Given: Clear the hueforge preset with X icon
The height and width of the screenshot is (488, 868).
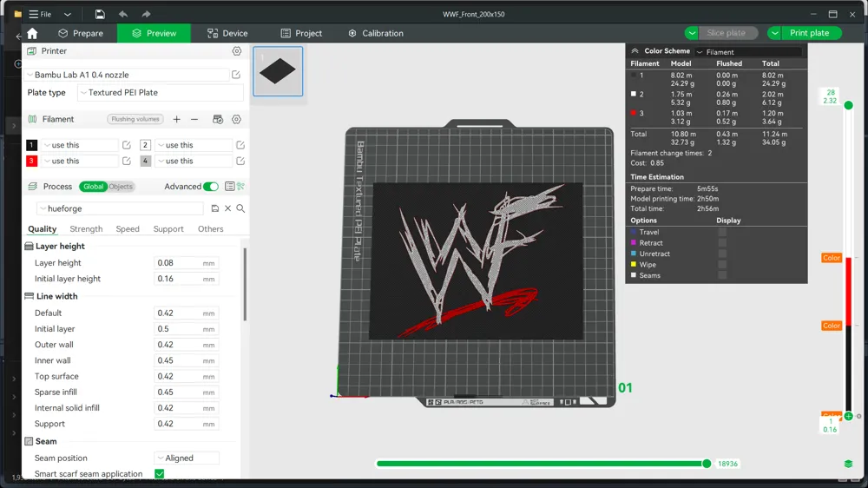Looking at the screenshot, I should 227,208.
